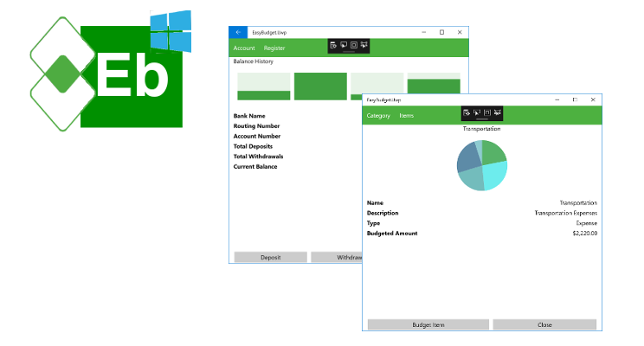644x346 pixels.
Task: Close the Account window with X
Action: [x=460, y=32]
